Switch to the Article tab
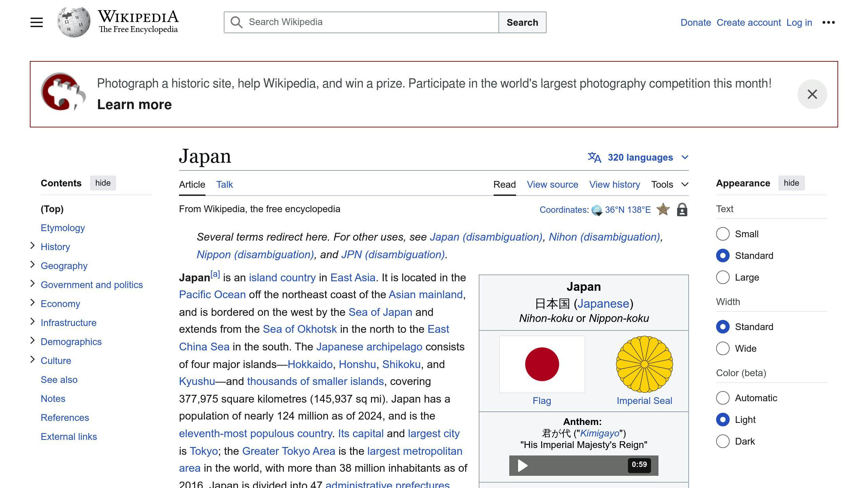This screenshot has width=868, height=488. click(x=192, y=184)
